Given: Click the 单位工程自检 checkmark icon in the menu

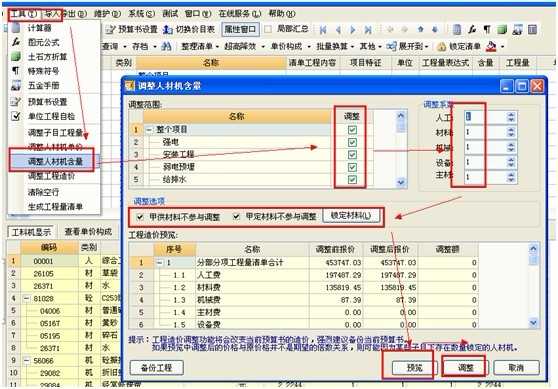Looking at the screenshot, I should point(16,116).
